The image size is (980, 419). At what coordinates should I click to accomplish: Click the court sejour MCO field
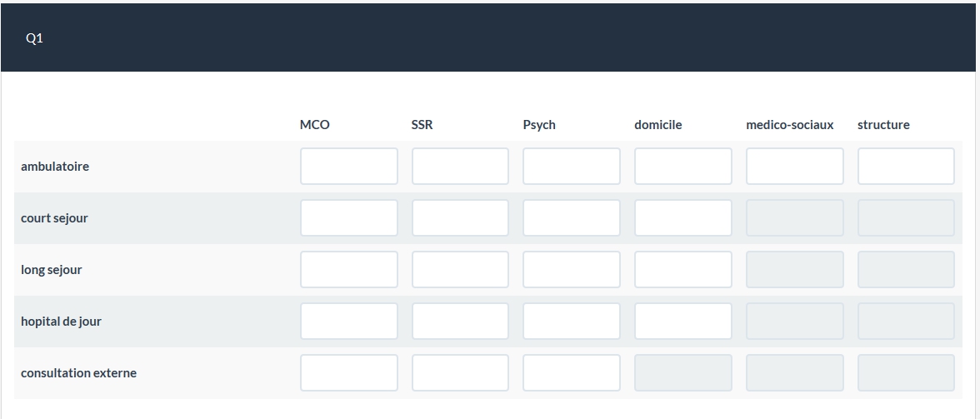point(348,218)
